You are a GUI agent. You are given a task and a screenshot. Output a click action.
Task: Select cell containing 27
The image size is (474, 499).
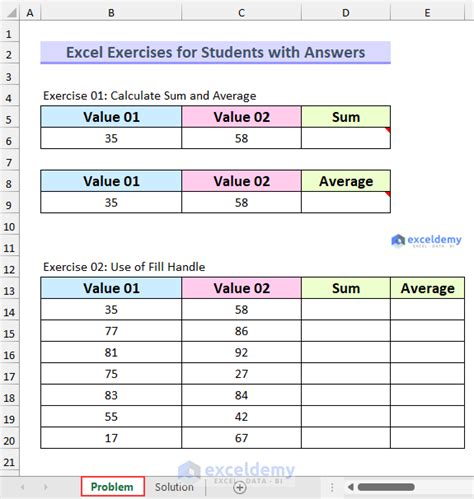[241, 373]
